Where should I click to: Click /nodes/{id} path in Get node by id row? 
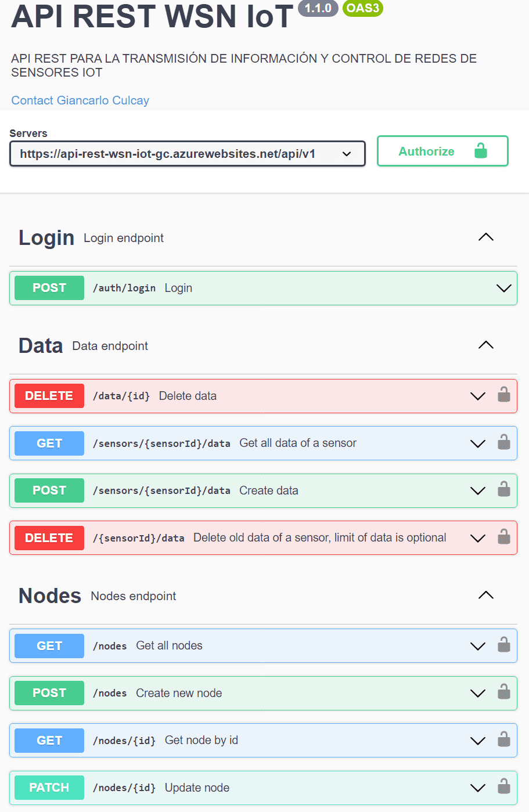click(124, 741)
